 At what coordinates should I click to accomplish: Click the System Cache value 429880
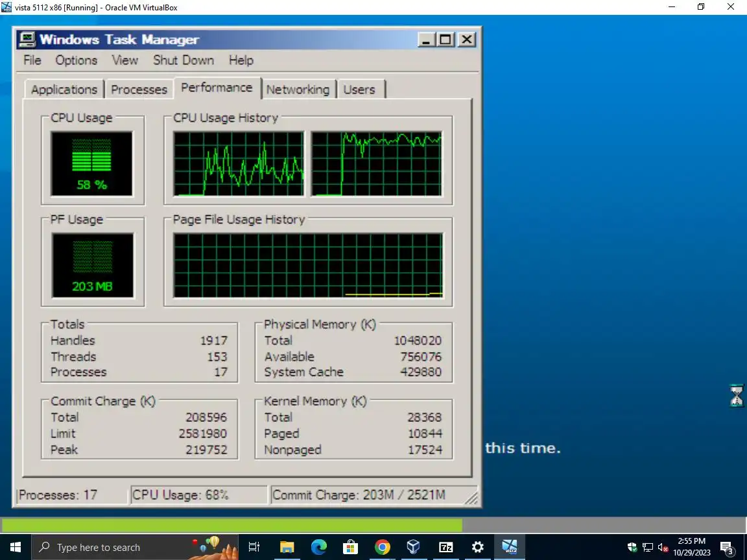(x=421, y=372)
